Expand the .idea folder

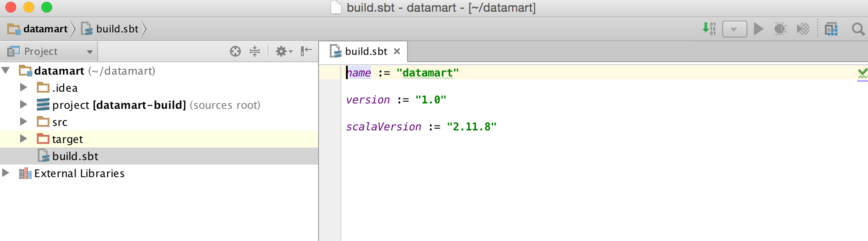click(24, 88)
